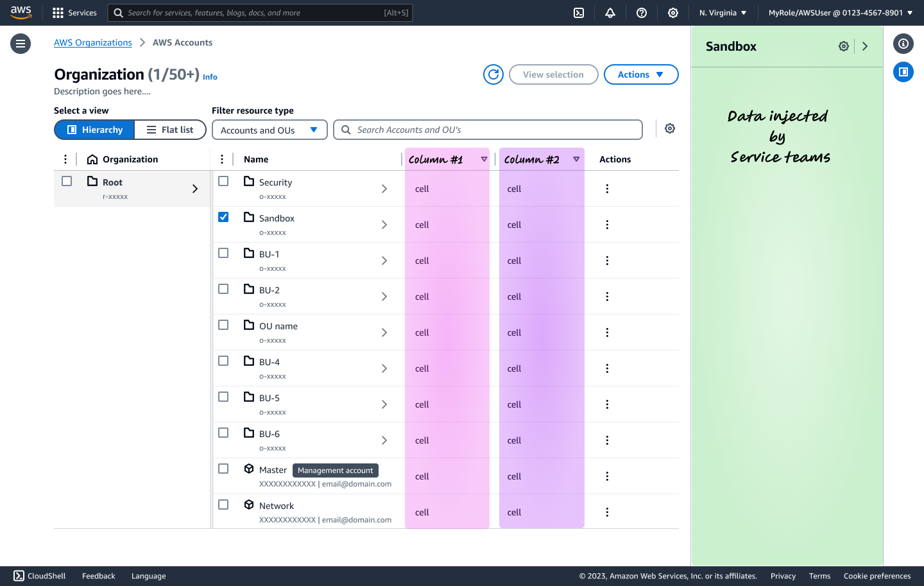
Task: Open Language menu in footer
Action: pos(149,576)
